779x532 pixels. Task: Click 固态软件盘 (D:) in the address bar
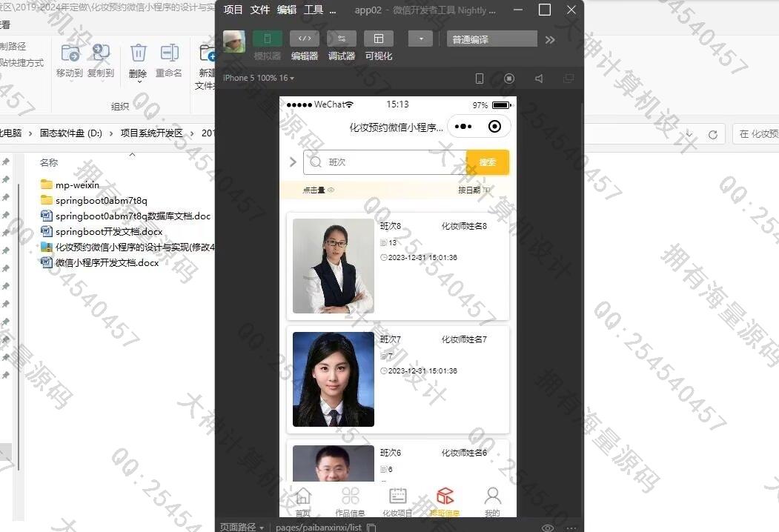pos(71,133)
